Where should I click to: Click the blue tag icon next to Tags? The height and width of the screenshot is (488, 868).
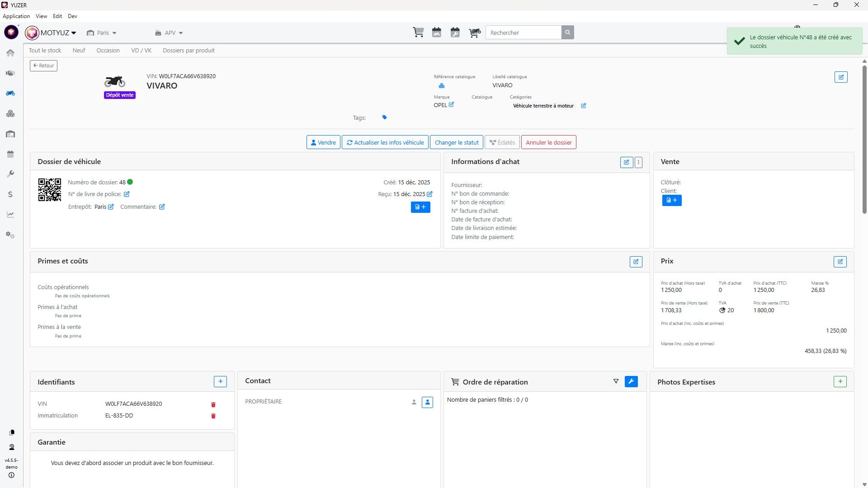(384, 117)
